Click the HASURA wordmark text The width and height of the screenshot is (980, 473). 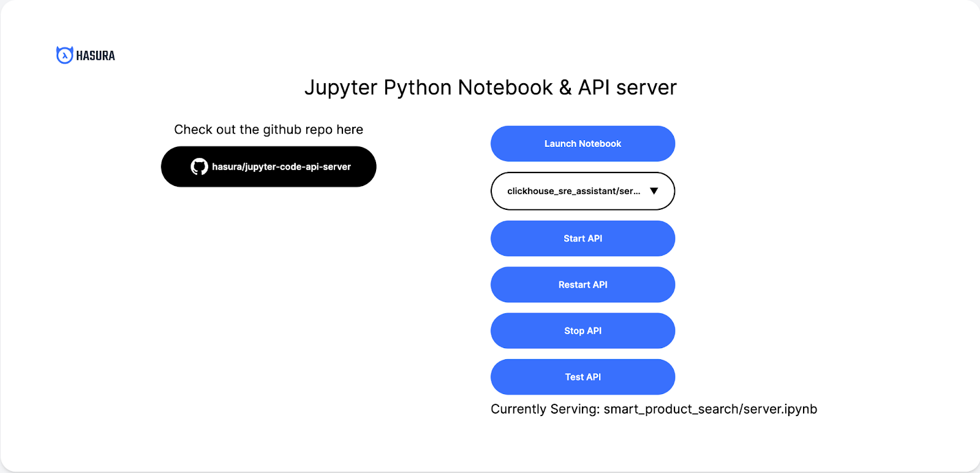96,56
